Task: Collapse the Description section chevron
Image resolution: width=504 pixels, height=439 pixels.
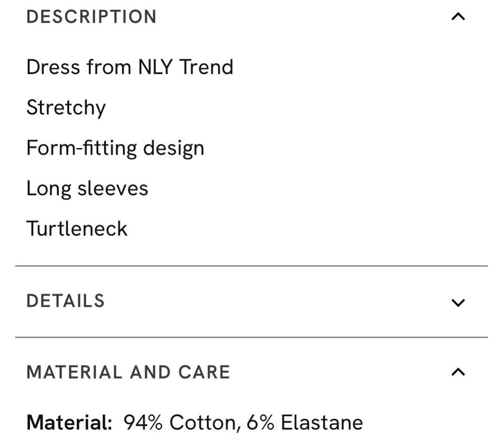Action: (458, 17)
